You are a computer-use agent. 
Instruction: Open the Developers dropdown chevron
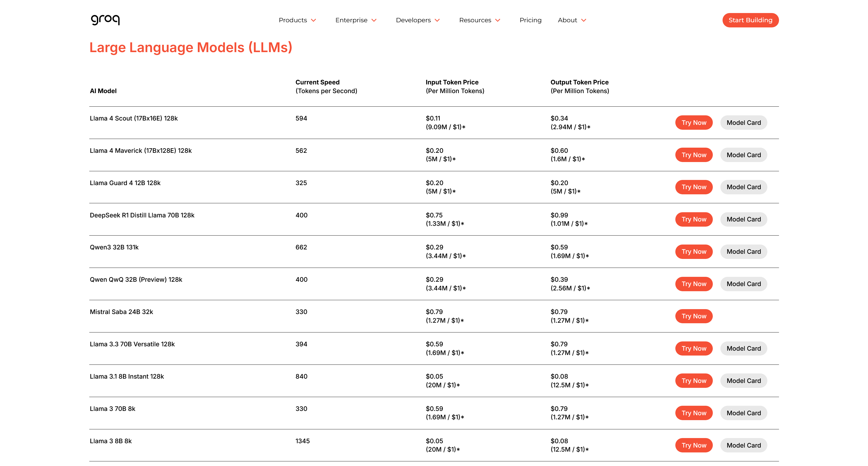pyautogui.click(x=437, y=20)
